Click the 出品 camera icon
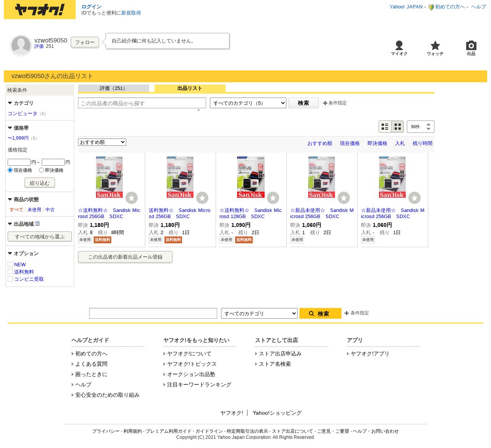 click(x=471, y=48)
